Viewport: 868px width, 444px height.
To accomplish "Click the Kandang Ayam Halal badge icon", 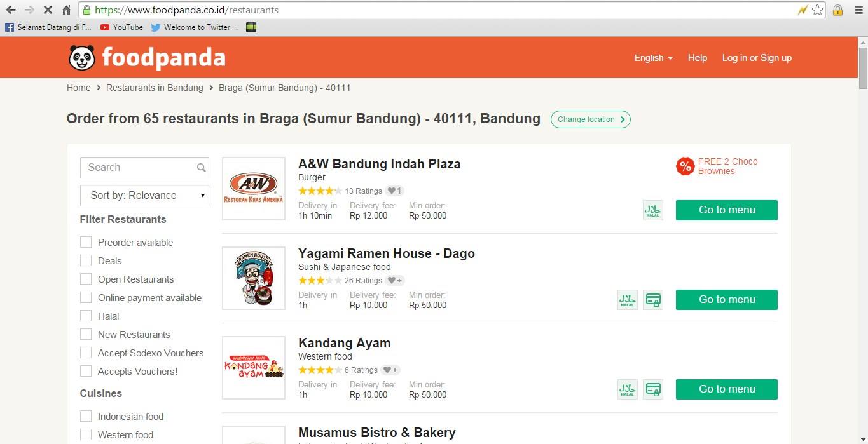I will (628, 389).
